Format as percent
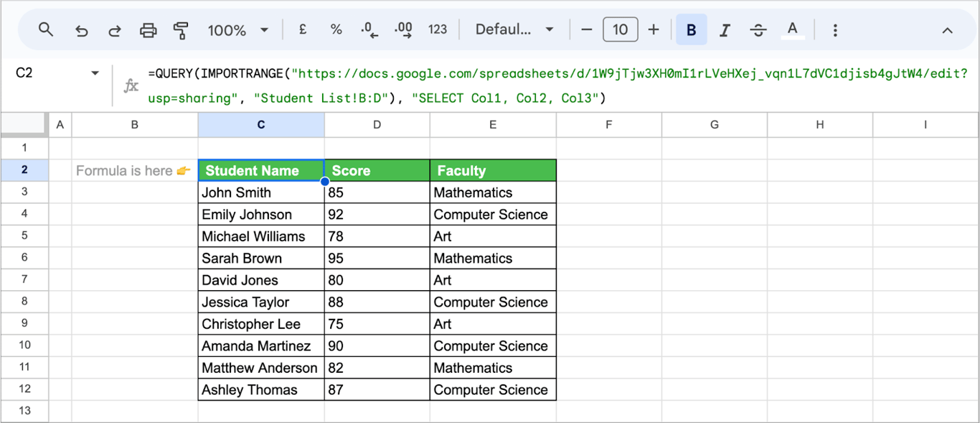Viewport: 980px width, 423px height. tap(336, 29)
